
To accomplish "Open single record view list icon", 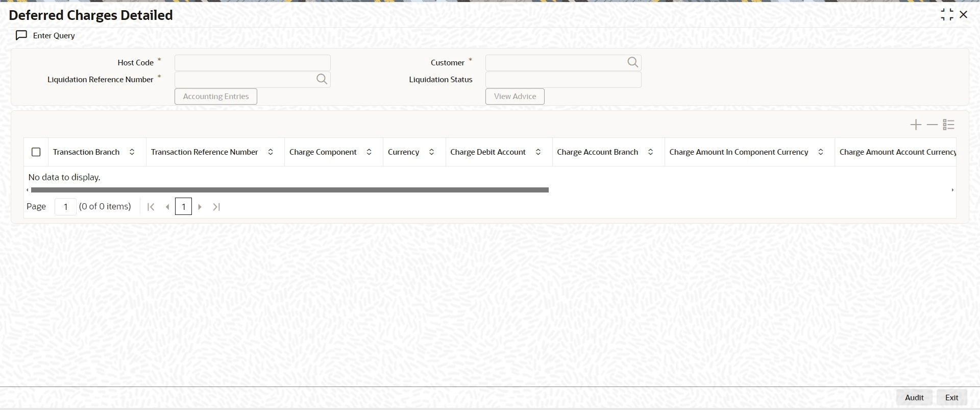I will pyautogui.click(x=948, y=125).
